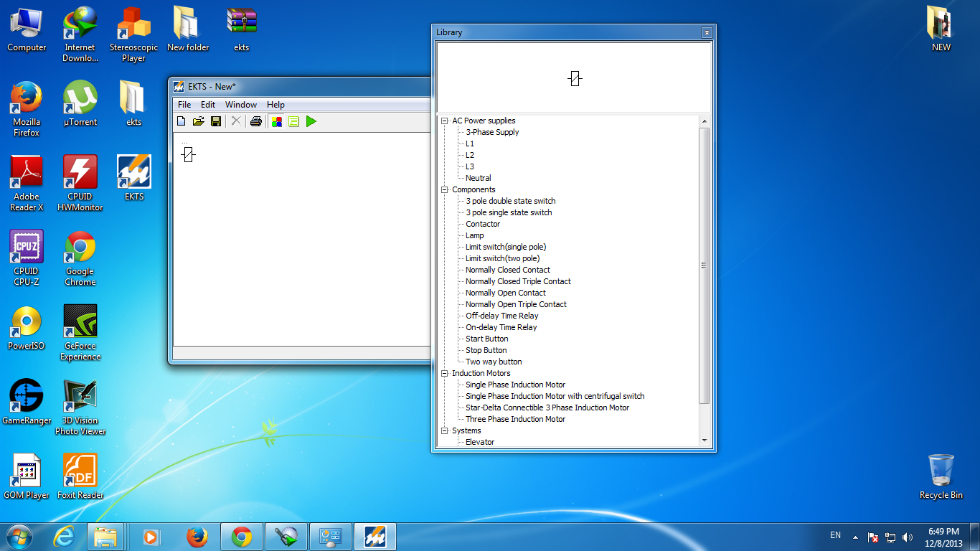Collapse the Components tree node

(445, 189)
